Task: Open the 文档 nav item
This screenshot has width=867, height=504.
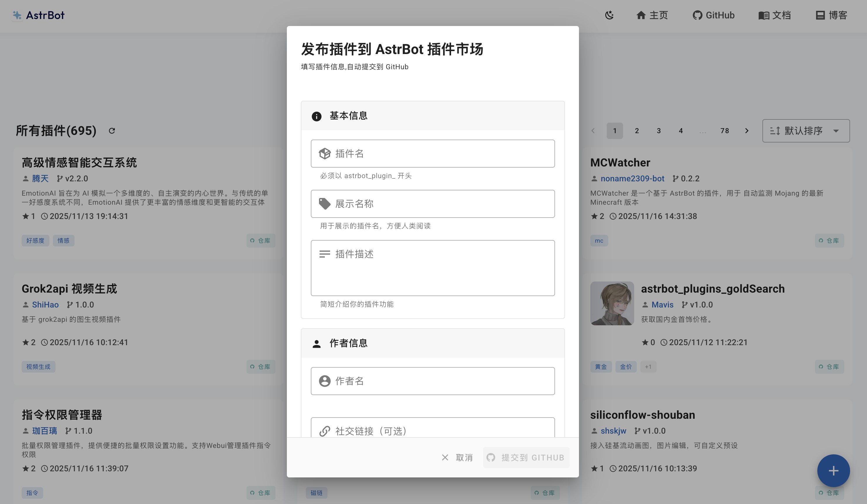Action: pos(774,15)
